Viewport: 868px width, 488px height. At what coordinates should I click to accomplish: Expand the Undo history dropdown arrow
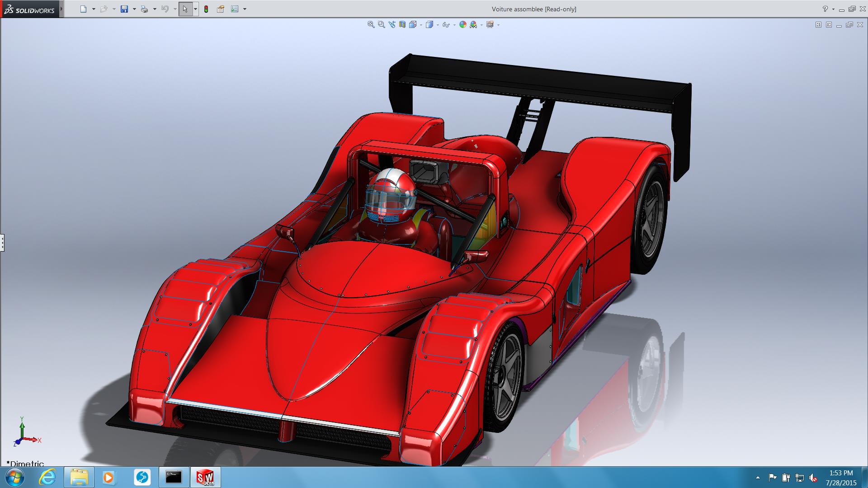175,9
